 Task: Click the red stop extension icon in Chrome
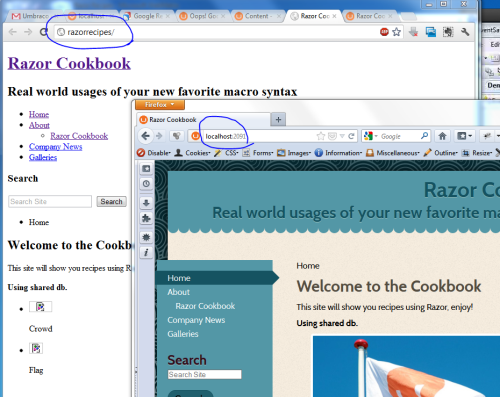click(384, 32)
